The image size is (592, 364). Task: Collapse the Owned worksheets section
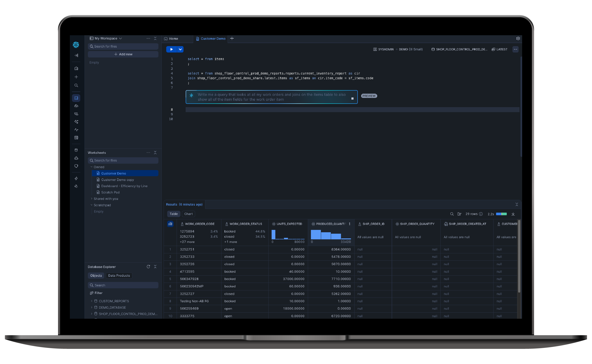92,167
